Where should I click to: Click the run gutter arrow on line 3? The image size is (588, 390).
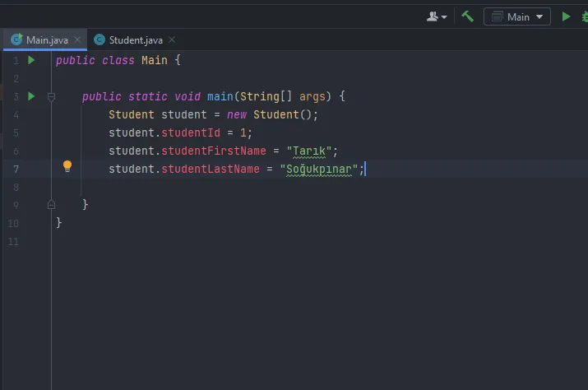[31, 96]
